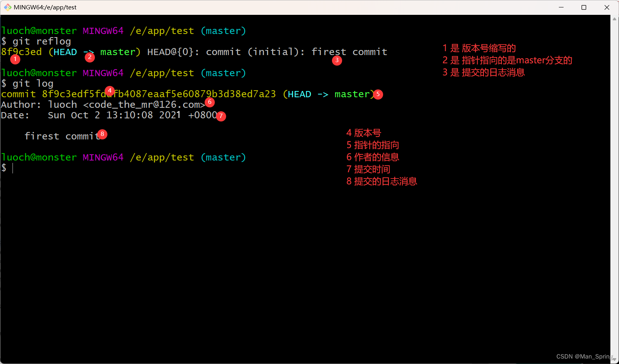
Task: Click the 'HEAD@{0}:' reflog entry text
Action: coord(173,52)
